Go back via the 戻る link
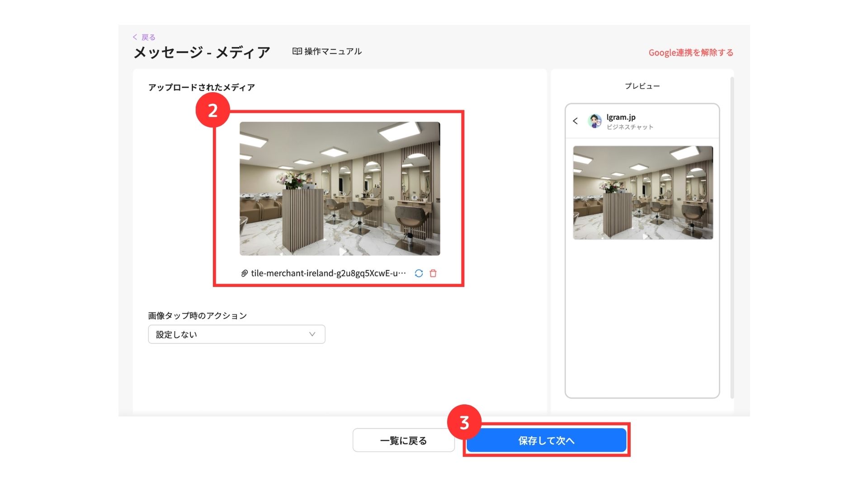Image resolution: width=868 pixels, height=488 pixels. point(148,37)
